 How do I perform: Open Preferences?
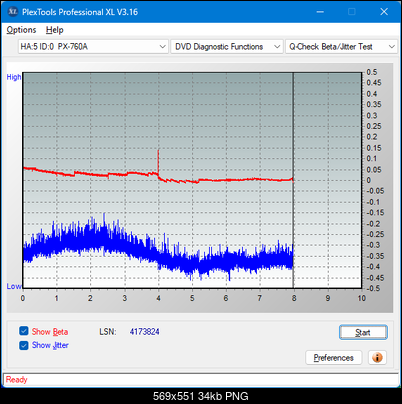[333, 358]
